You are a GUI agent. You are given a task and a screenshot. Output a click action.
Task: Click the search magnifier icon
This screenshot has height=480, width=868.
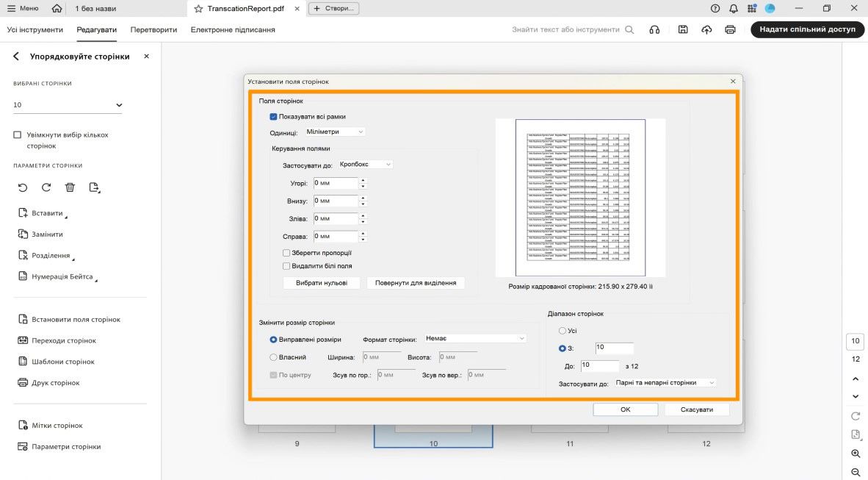click(629, 29)
